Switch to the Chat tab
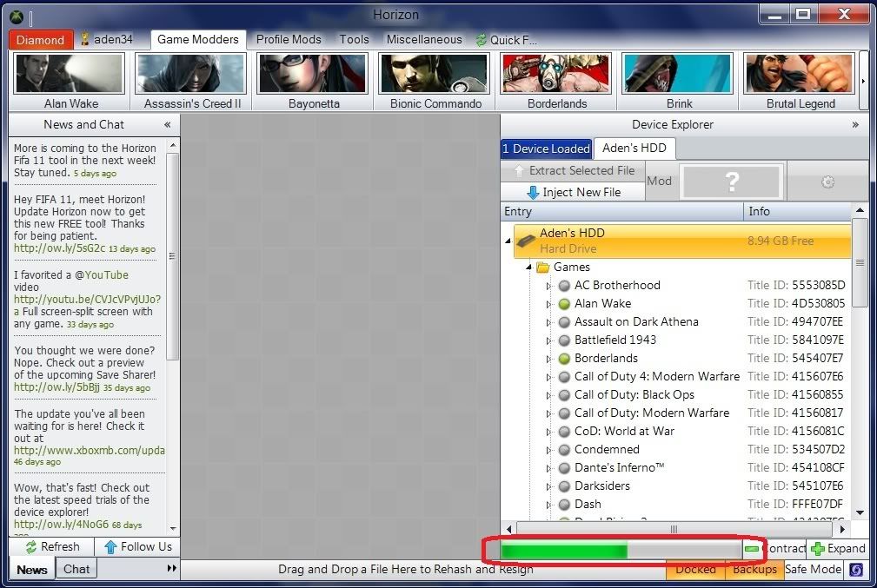Viewport: 877px width, 588px height. point(76,569)
